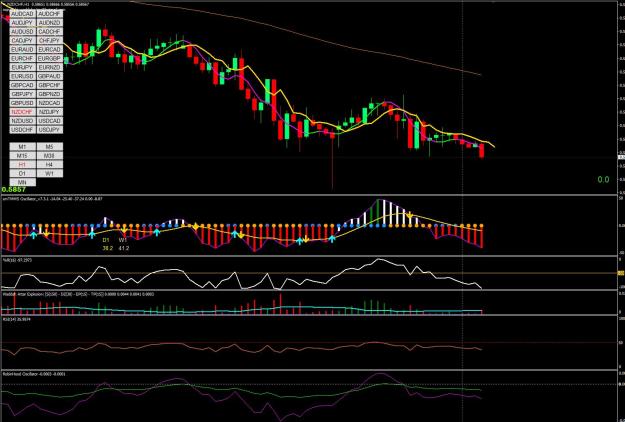Open the NZDJPY pair
The width and height of the screenshot is (625, 422).
[49, 112]
